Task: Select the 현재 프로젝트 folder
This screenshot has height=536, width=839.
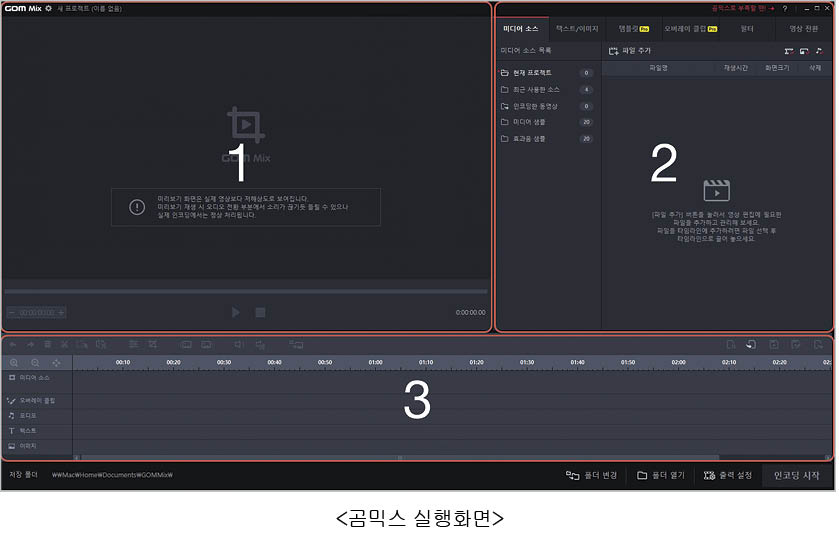Action: point(547,73)
